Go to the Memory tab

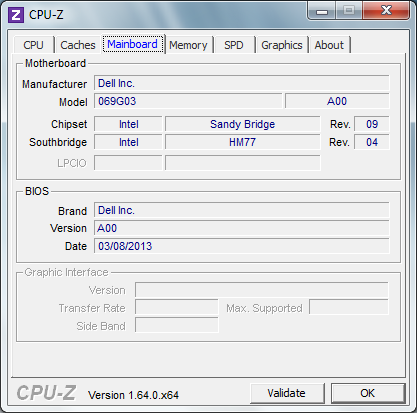(x=188, y=45)
